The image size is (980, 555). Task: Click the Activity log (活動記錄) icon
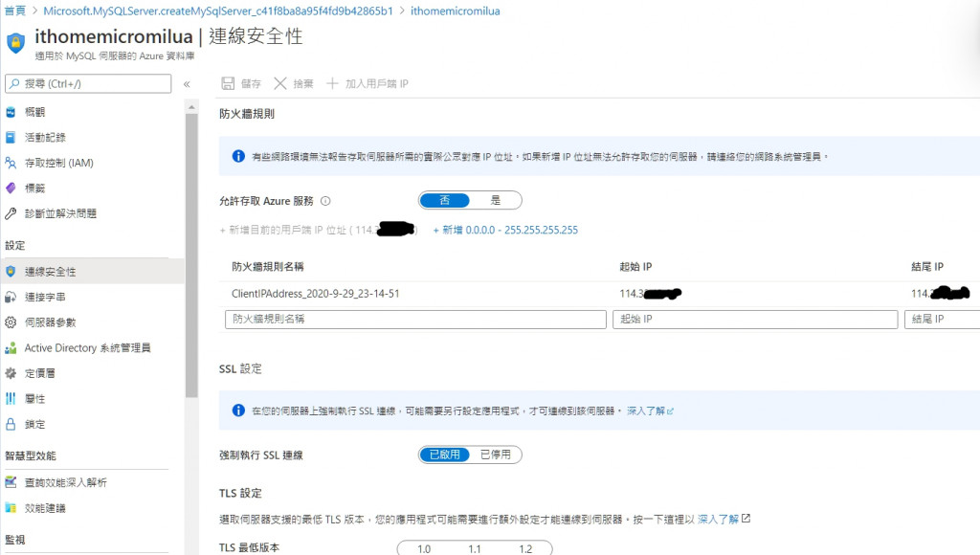pyautogui.click(x=11, y=138)
